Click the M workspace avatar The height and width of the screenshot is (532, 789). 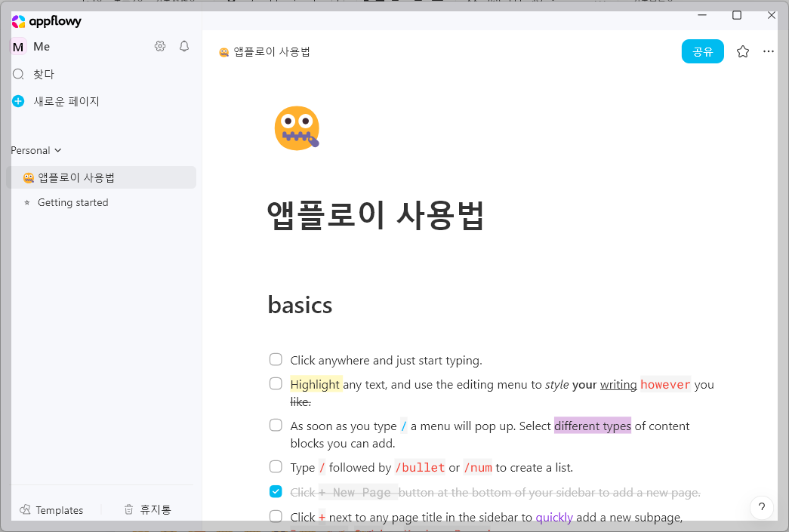tap(18, 47)
